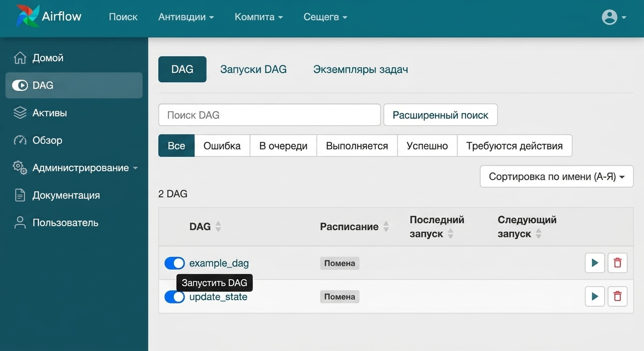The width and height of the screenshot is (644, 351).
Task: Delete example_dag using the trash icon
Action: tap(617, 263)
